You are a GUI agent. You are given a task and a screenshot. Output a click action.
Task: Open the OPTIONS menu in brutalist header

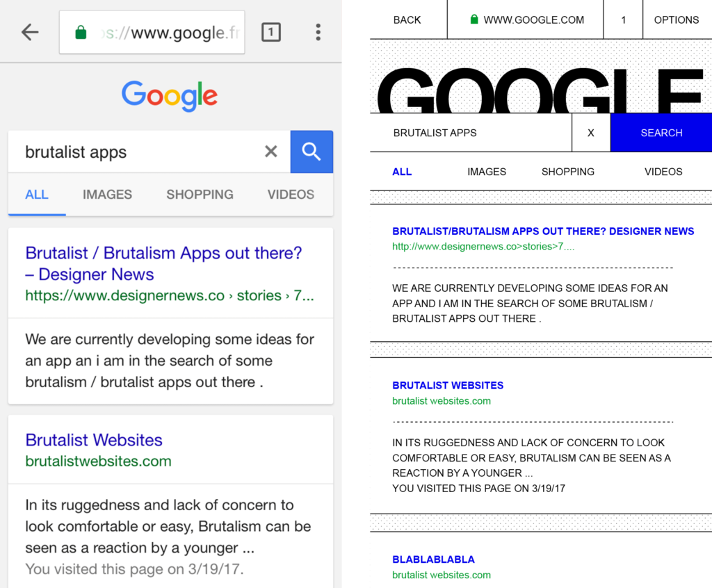coord(676,19)
